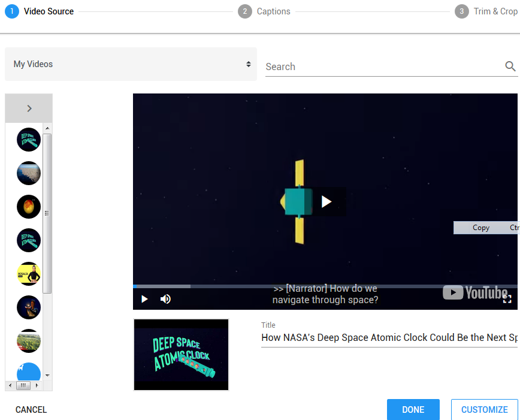Image resolution: width=520 pixels, height=420 pixels.
Task: Mute the video with the speaker icon
Action: [x=165, y=299]
